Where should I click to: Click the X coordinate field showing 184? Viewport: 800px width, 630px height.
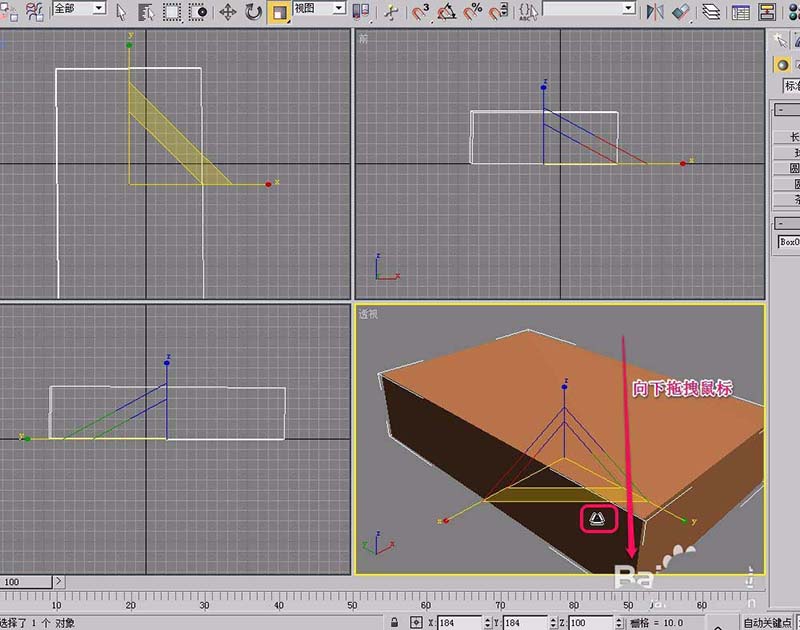click(x=460, y=623)
